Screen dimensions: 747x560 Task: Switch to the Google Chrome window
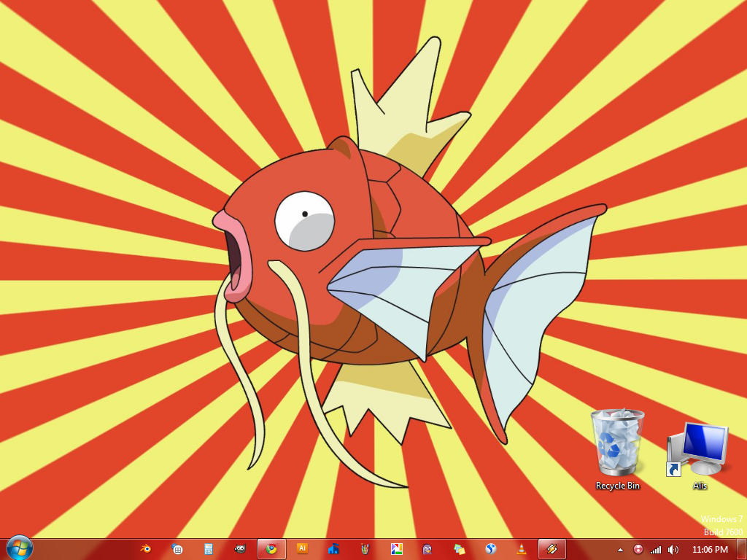coord(271,549)
